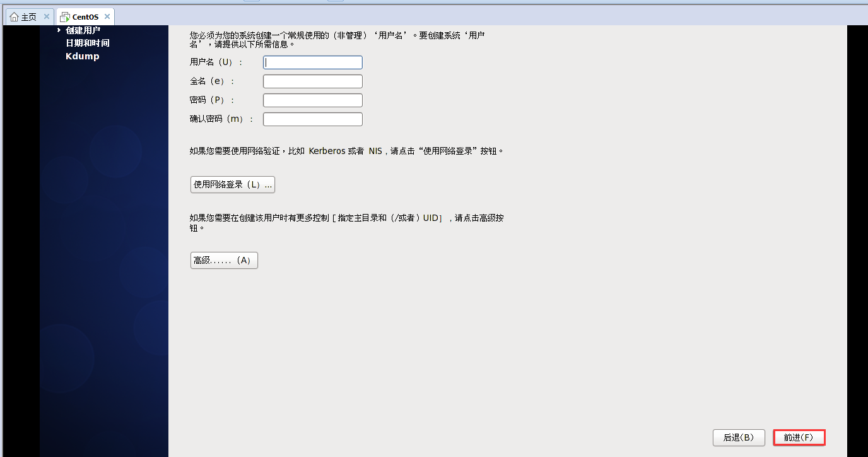Close the 主页 tab
Image resolution: width=868 pixels, height=457 pixels.
tap(47, 16)
